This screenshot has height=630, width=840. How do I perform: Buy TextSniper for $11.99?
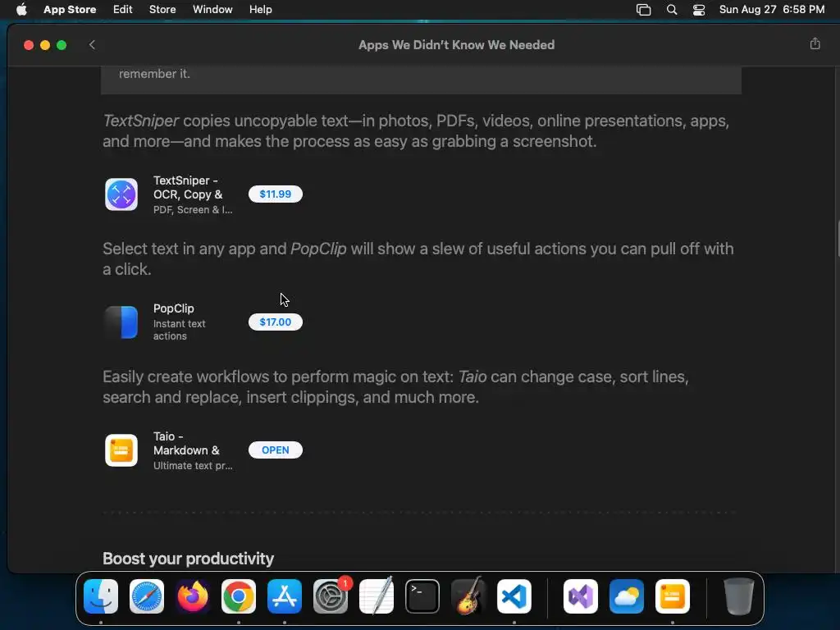pos(276,194)
